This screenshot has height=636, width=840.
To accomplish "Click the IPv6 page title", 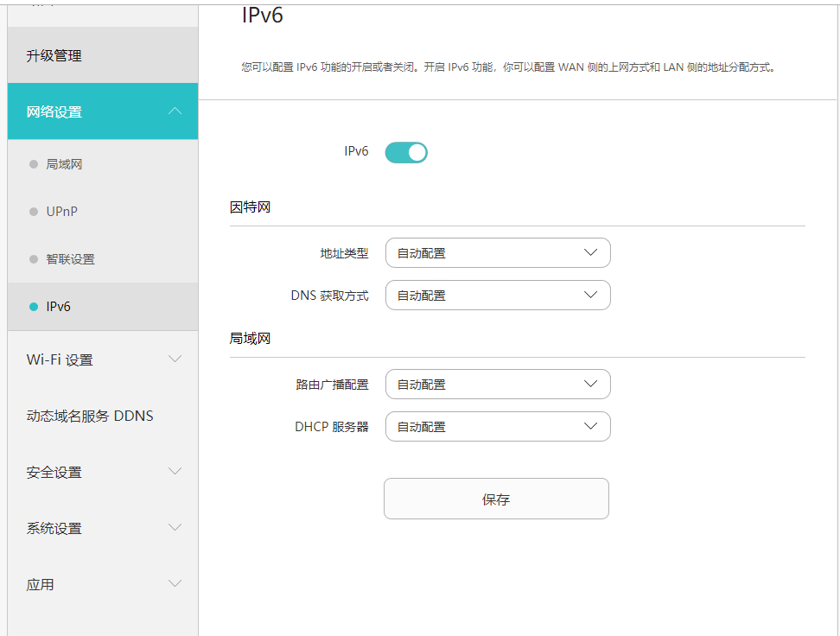I will coord(262,15).
